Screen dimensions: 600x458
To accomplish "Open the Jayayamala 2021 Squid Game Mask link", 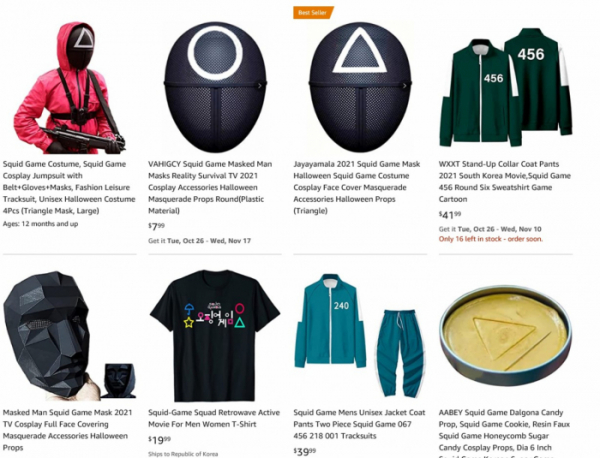I will point(357,187).
